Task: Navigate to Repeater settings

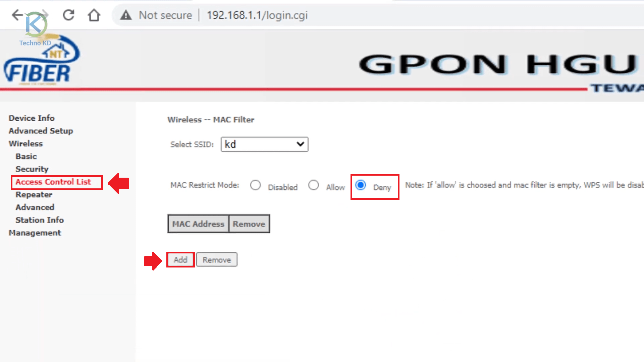Action: 34,194
